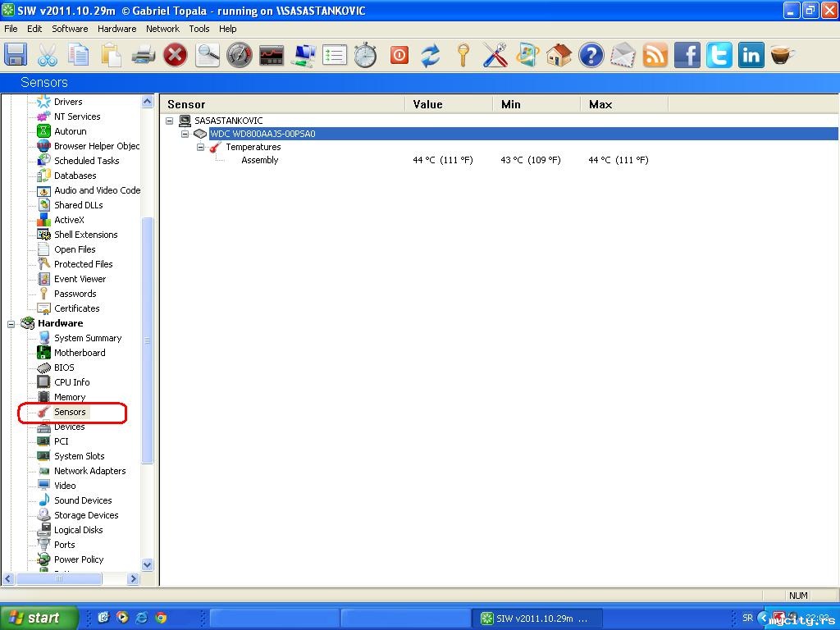This screenshot has width=840, height=630.
Task: Select BIOS in the tree
Action: pyautogui.click(x=64, y=367)
